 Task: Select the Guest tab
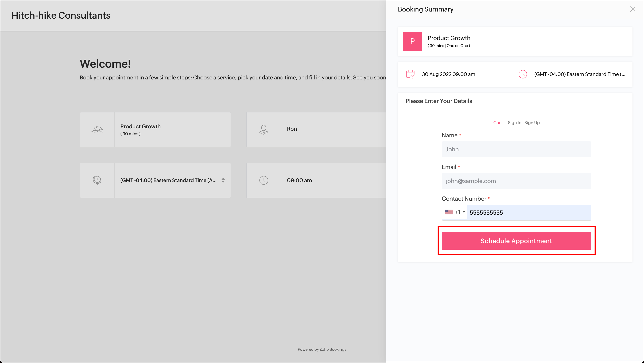(499, 123)
